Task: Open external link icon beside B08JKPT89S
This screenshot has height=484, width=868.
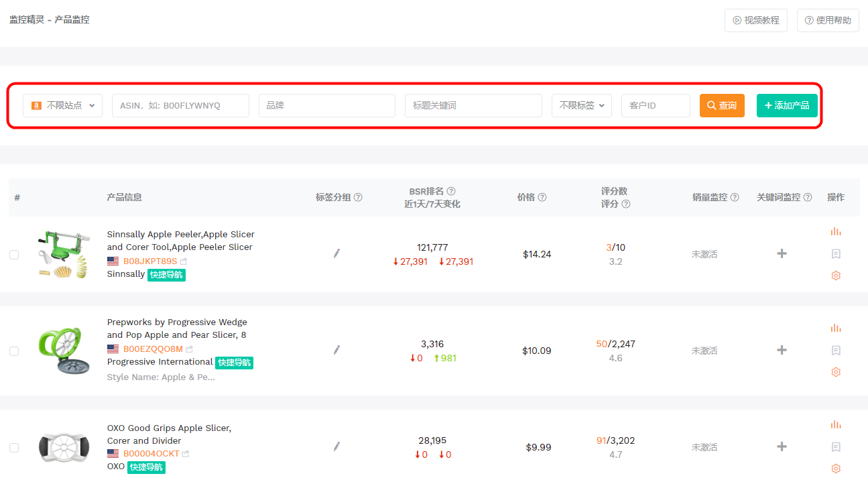Action: [184, 261]
